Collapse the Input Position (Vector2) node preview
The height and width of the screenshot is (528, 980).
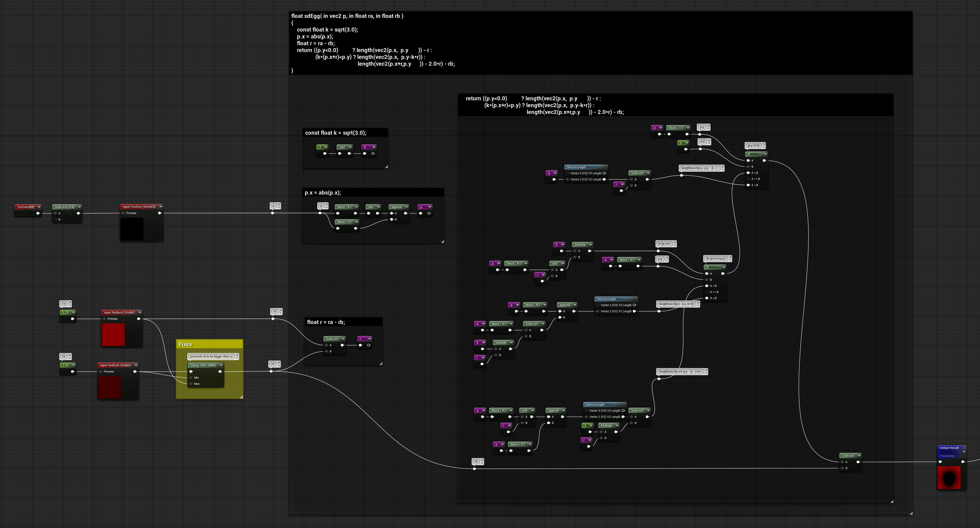pos(161,207)
